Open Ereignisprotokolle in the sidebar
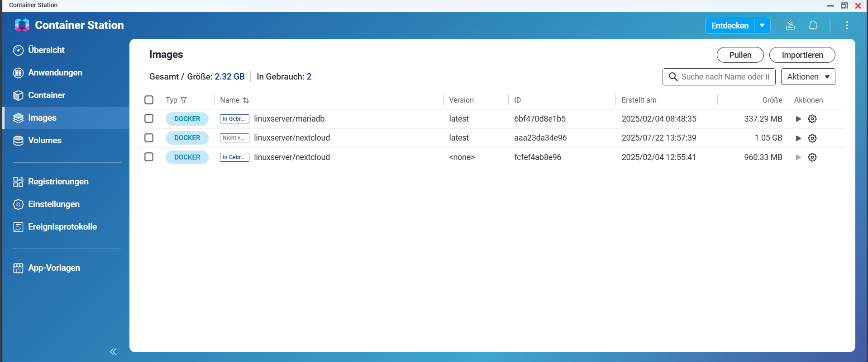Viewport: 868px width, 362px height. 62,227
